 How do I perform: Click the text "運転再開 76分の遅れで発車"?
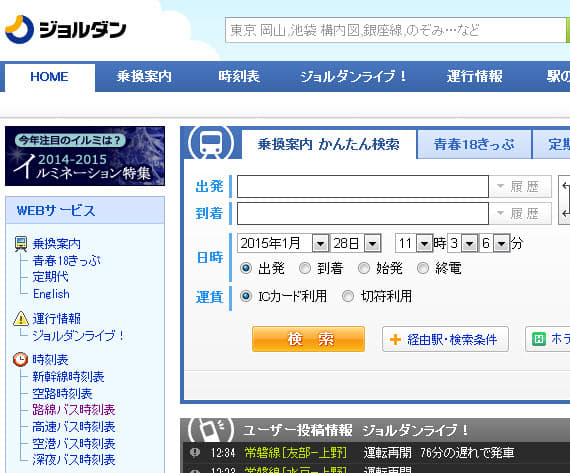coord(439,453)
